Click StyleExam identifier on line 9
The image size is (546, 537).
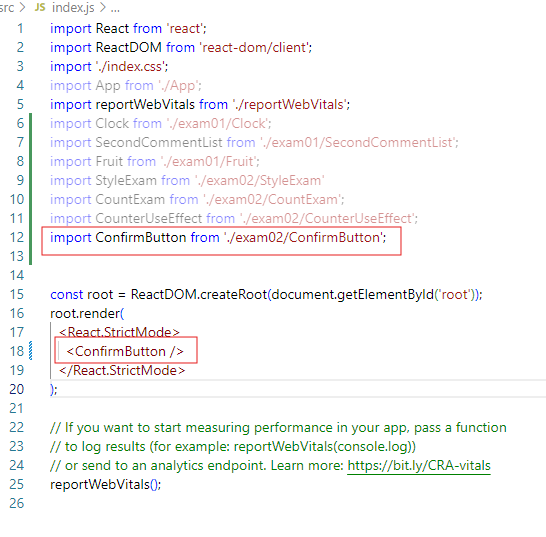(x=126, y=181)
